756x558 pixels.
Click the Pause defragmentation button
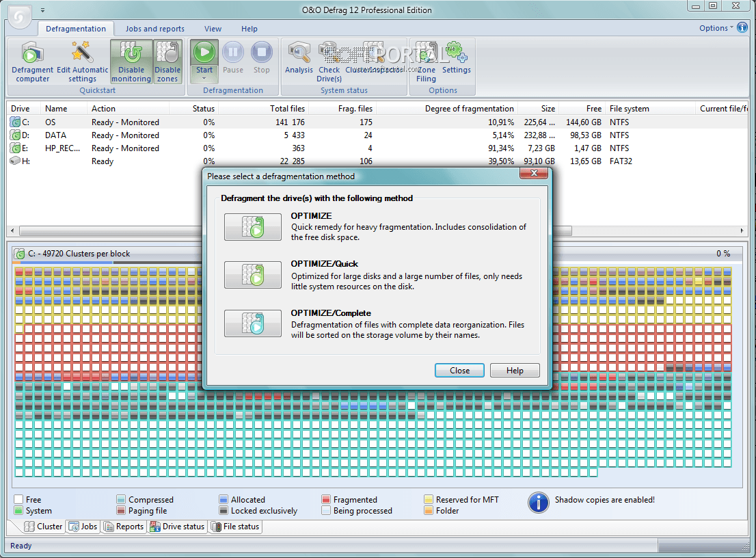coord(233,57)
